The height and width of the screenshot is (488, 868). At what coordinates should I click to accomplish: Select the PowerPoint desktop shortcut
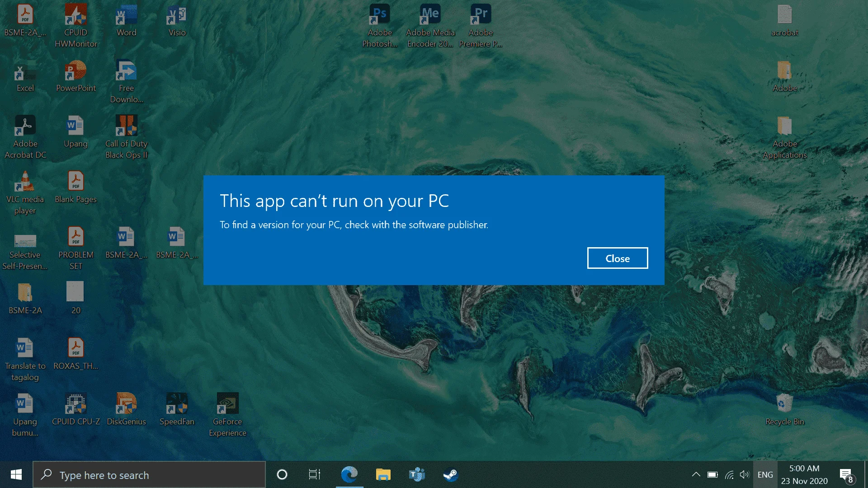[x=75, y=76]
